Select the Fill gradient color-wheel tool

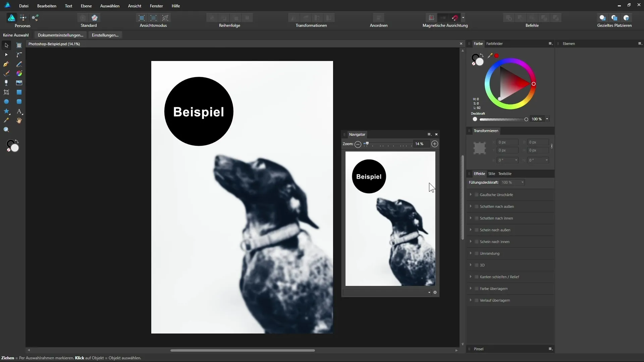click(19, 73)
